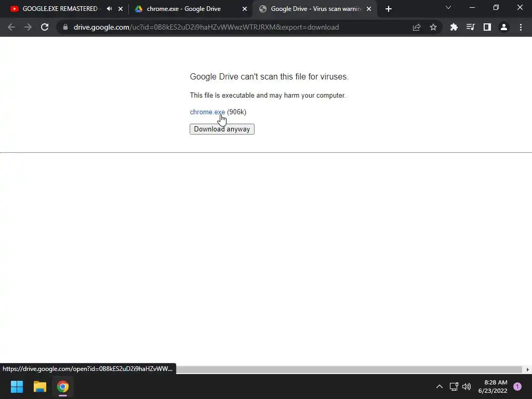
Task: Click the browser forward arrow
Action: [x=28, y=27]
